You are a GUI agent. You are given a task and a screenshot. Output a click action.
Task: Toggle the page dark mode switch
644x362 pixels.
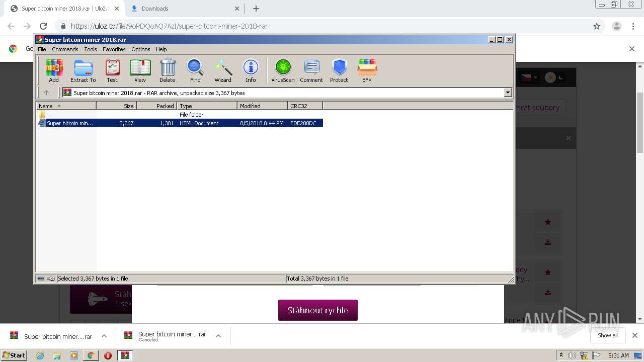tap(555, 77)
